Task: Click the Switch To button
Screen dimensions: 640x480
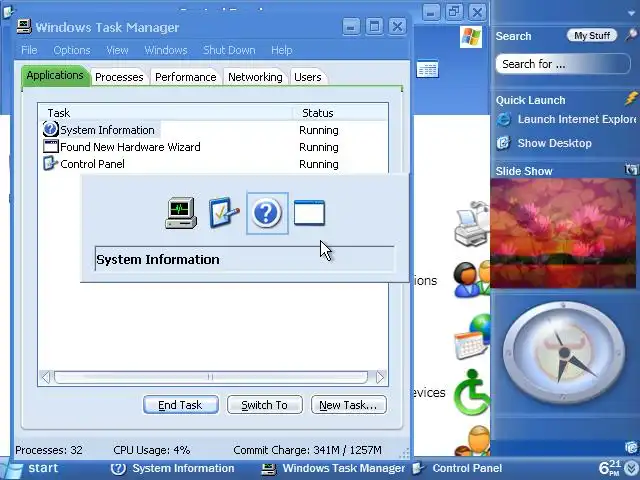Action: 264,405
